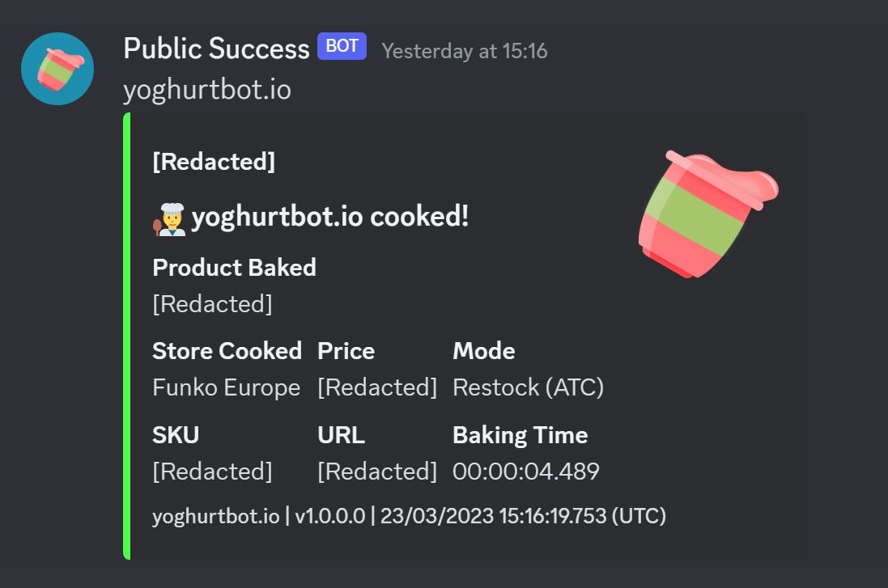Click the [Redacted] value under SKU

coord(212,471)
